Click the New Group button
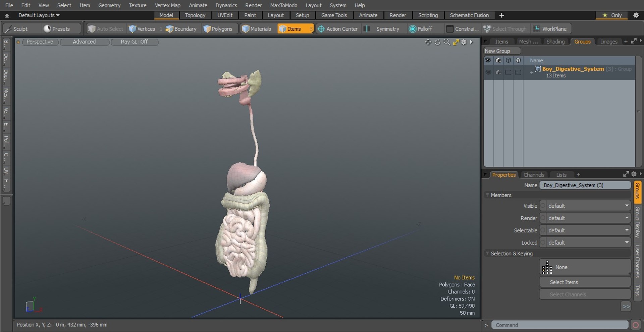Screen dimensions: 644x332 coord(502,51)
